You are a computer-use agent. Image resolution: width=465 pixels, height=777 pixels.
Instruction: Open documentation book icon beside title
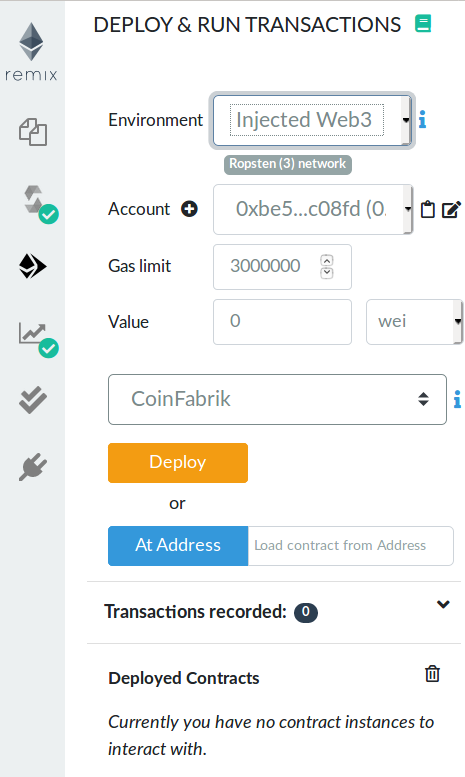(x=423, y=24)
